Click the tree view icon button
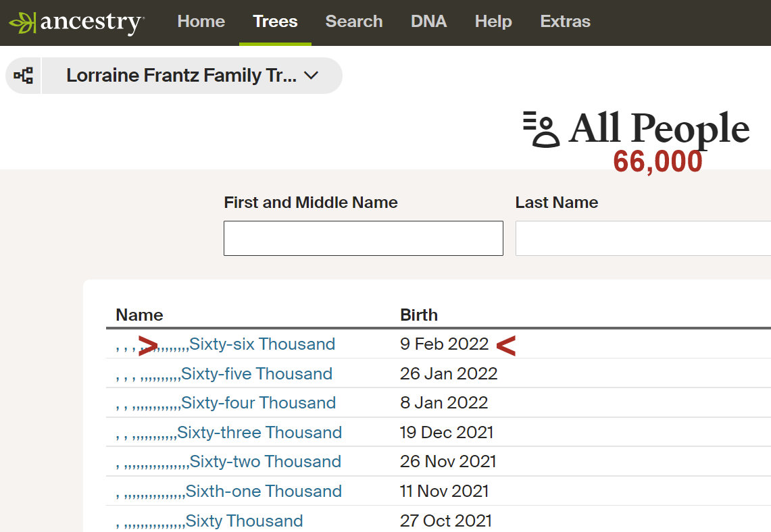The width and height of the screenshot is (771, 532). coord(24,76)
